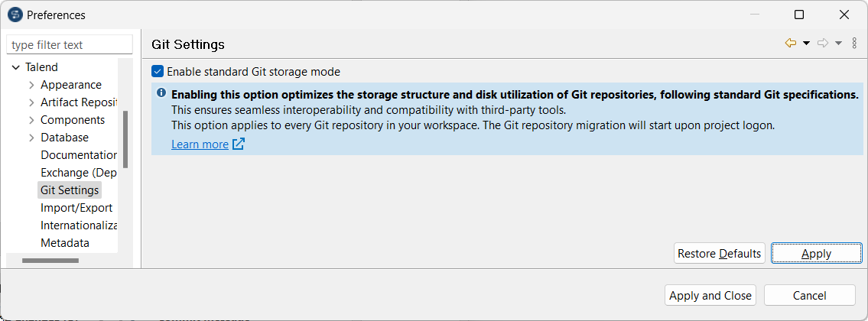The image size is (868, 321).
Task: Open the back history dropdown arrow
Action: click(806, 44)
